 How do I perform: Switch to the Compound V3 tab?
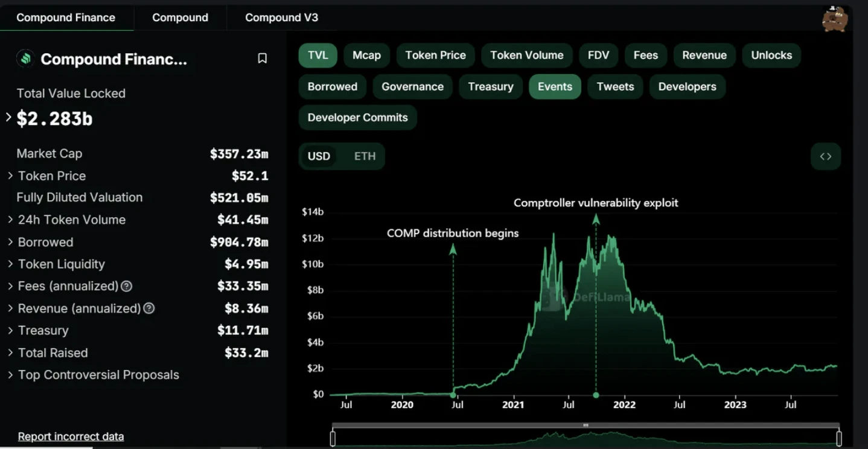[281, 18]
